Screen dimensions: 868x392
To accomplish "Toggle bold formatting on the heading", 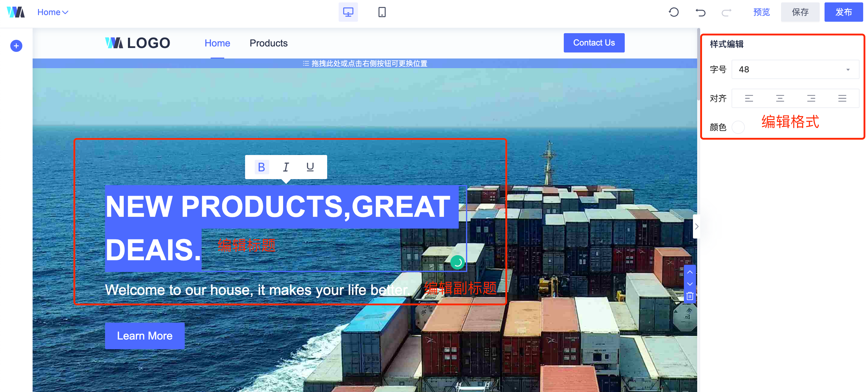I will click(261, 167).
